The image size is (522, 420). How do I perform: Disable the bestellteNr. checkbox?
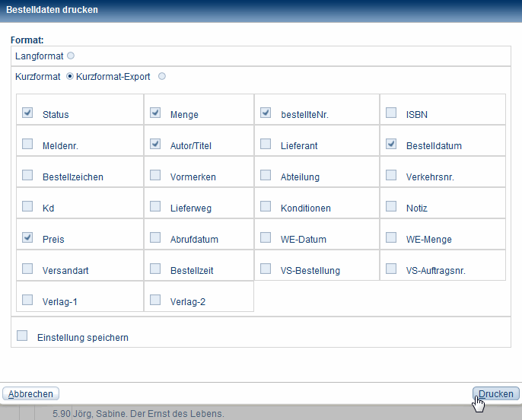[266, 113]
